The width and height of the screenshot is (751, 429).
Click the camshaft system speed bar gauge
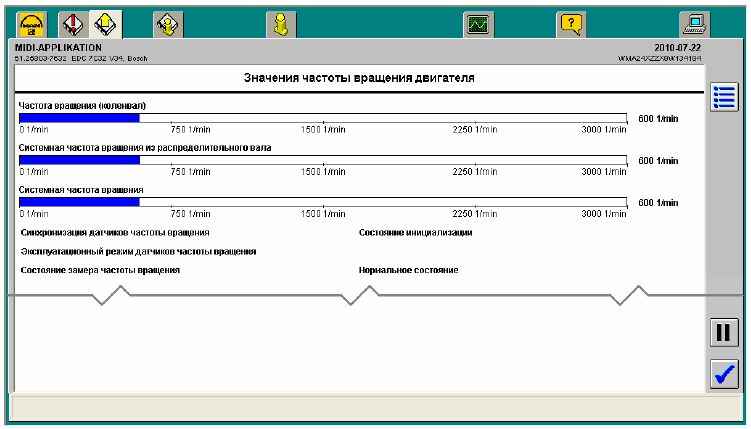click(322, 159)
